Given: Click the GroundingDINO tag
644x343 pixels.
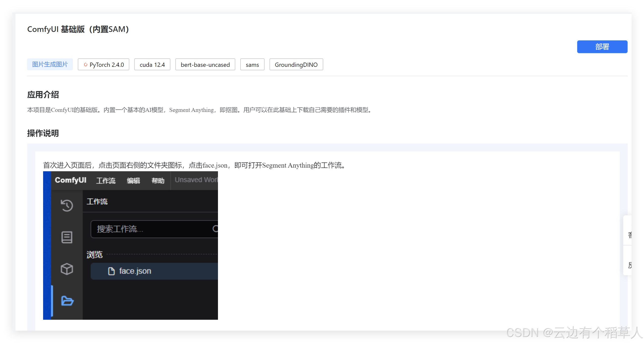Looking at the screenshot, I should (296, 65).
